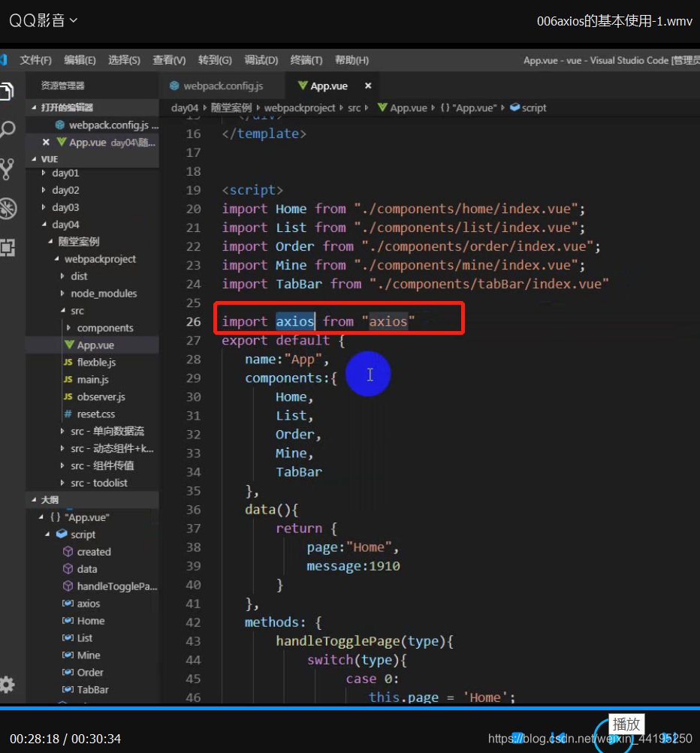Close App.vue in open editors list

[x=46, y=142]
